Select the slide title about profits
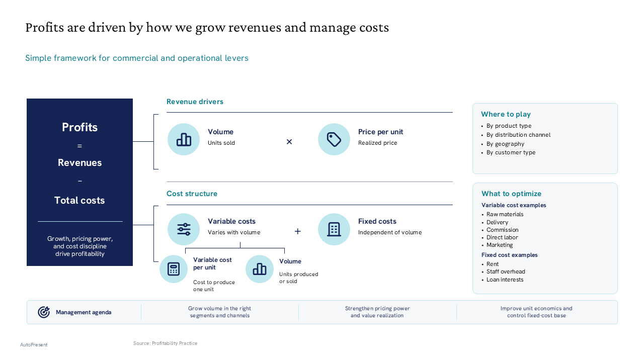This screenshot has height=362, width=644. point(207,27)
